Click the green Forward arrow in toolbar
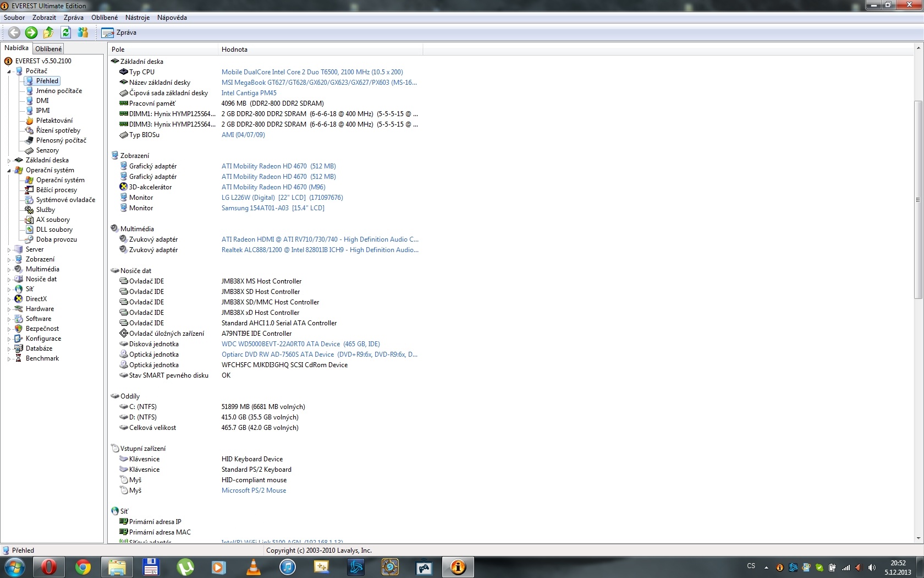Screen dimensions: 924x578 pyautogui.click(x=31, y=32)
